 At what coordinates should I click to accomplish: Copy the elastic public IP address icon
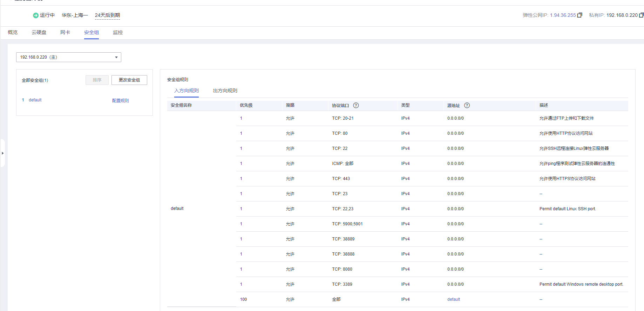point(580,15)
